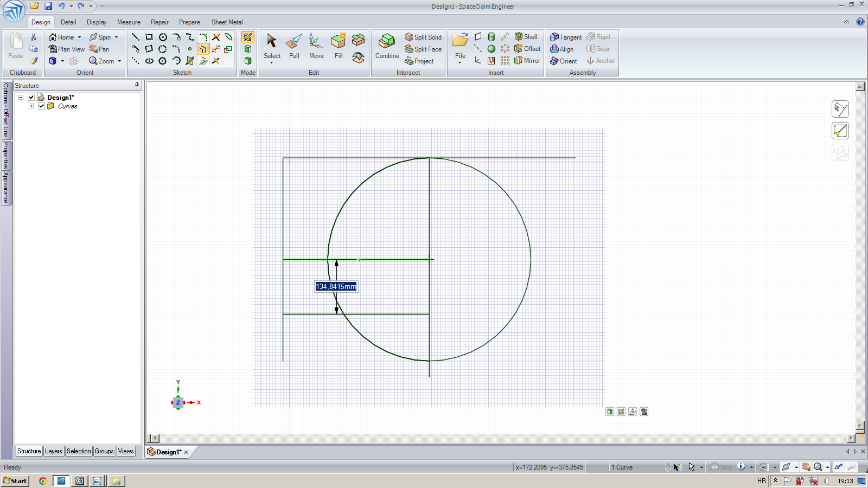Click the 134,8415mm dimension input field

coord(336,286)
